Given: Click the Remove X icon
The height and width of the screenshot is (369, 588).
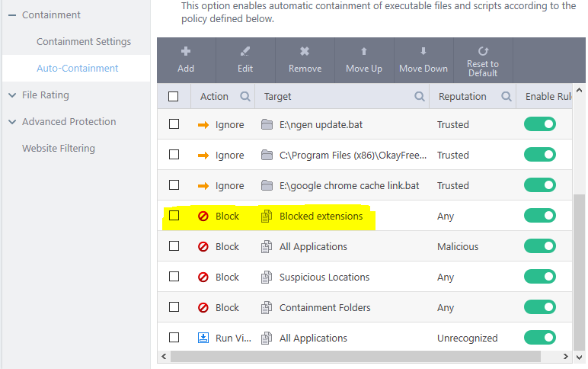Looking at the screenshot, I should [x=305, y=52].
